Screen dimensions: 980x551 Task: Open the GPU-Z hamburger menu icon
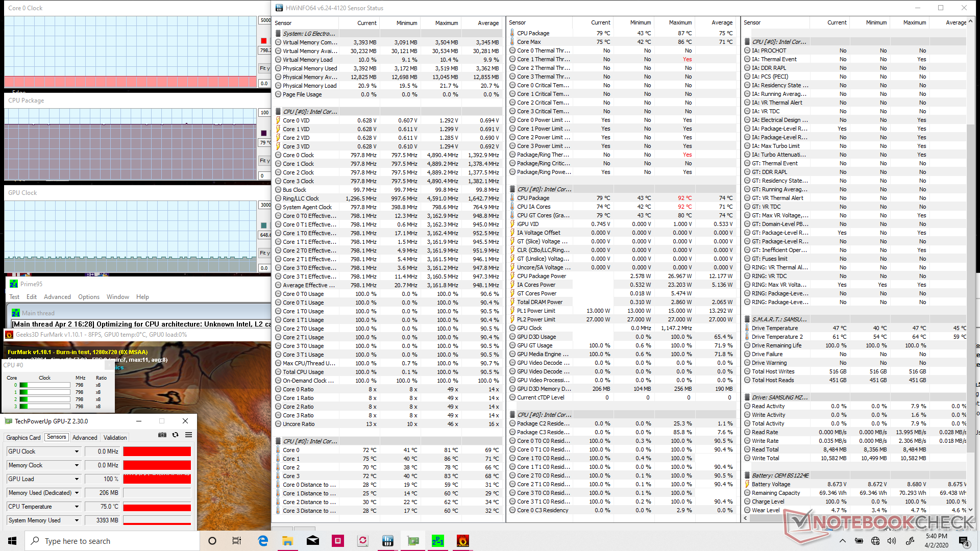point(188,435)
